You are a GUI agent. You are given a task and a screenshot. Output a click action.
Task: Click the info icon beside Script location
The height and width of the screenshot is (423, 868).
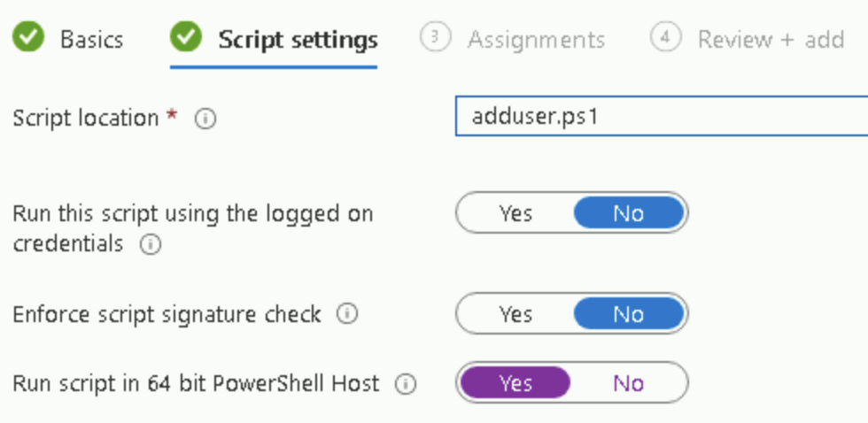pyautogui.click(x=205, y=119)
